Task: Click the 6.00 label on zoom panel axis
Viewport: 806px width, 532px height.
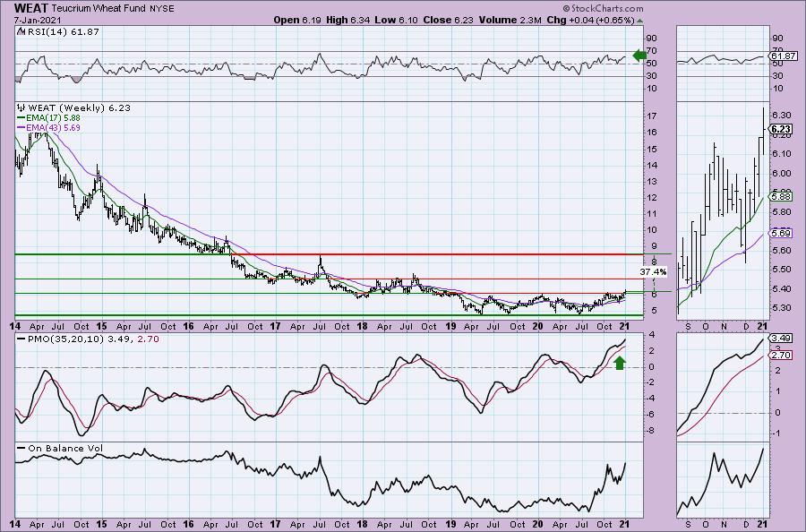Action: tap(781, 173)
